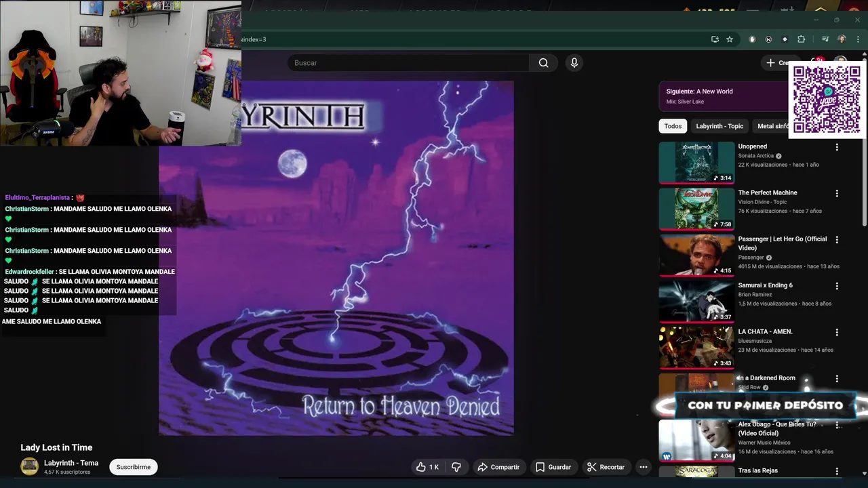Open the Chrome profile avatar
Image resolution: width=868 pixels, height=488 pixels.
842,39
